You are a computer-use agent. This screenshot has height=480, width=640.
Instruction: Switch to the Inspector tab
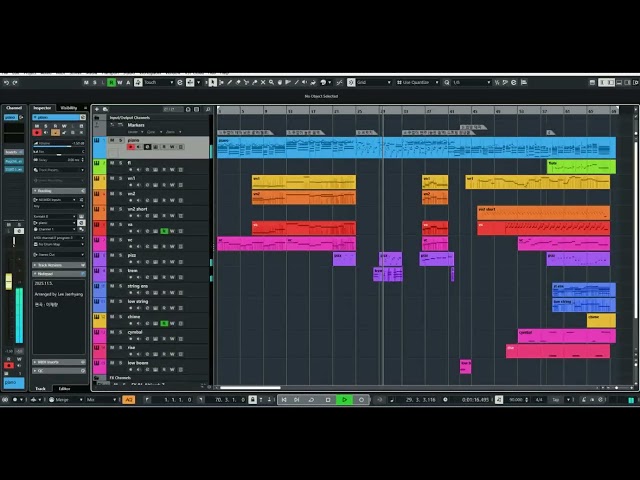[x=42, y=108]
